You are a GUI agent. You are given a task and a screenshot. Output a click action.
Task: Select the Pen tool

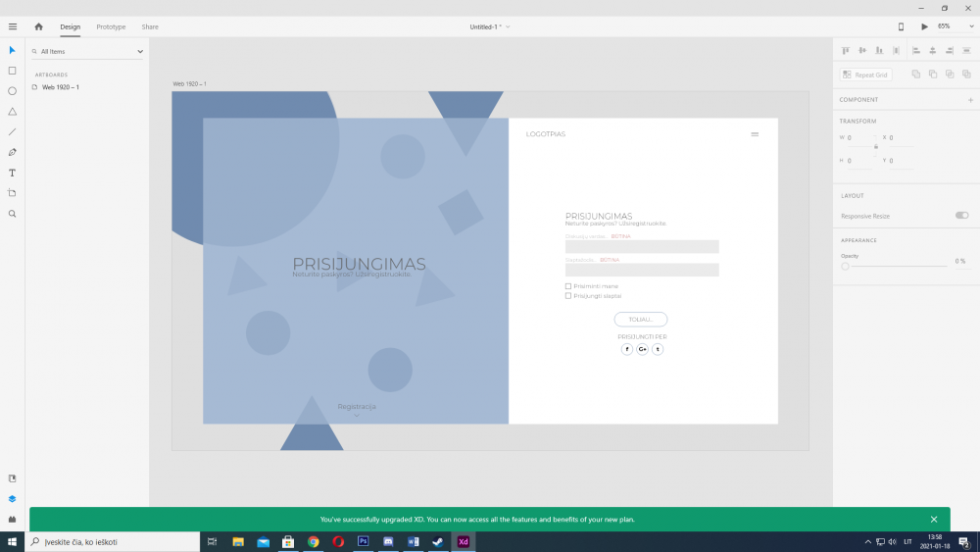pos(12,152)
